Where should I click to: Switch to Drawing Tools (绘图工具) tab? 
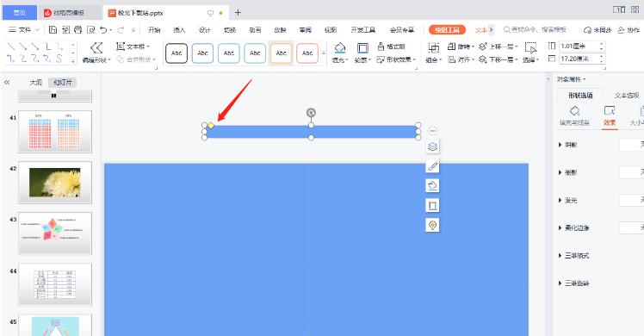[447, 29]
